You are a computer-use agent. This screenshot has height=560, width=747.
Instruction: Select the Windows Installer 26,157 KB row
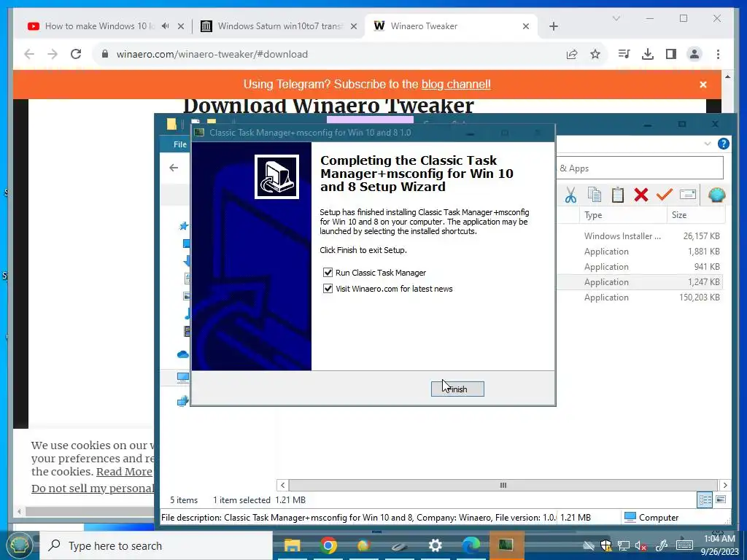point(640,236)
